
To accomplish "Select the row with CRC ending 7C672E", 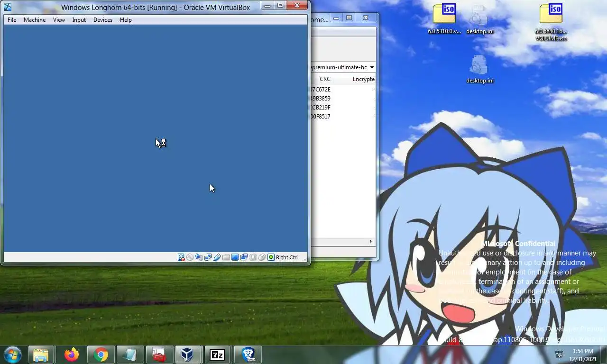I will (343, 90).
